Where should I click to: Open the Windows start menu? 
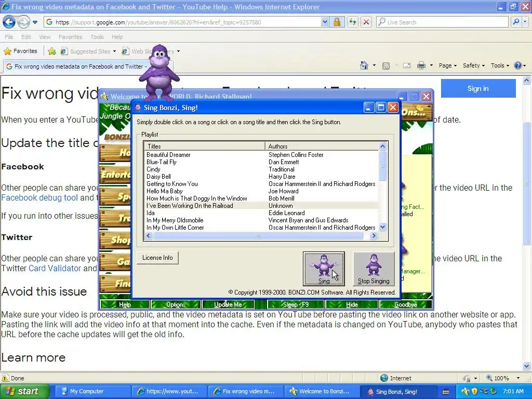(25, 391)
